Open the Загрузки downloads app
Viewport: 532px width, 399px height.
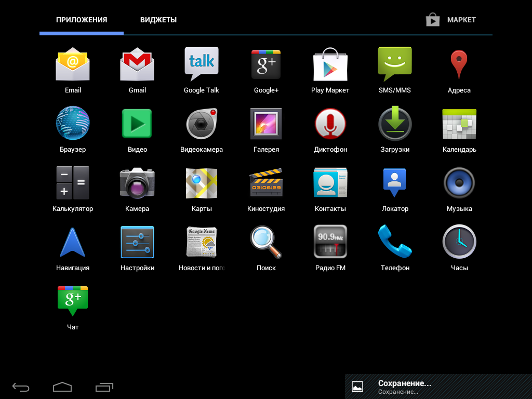395,129
